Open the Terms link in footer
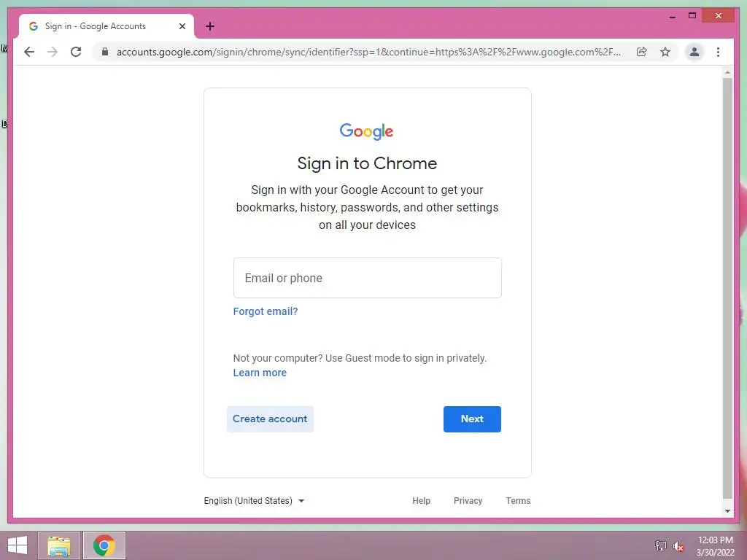747x560 pixels. click(518, 501)
